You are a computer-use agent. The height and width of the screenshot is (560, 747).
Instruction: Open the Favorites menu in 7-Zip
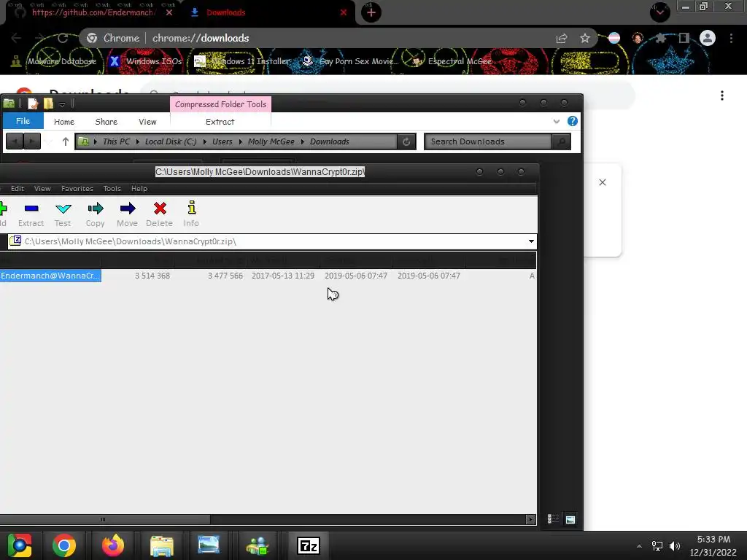(x=77, y=189)
